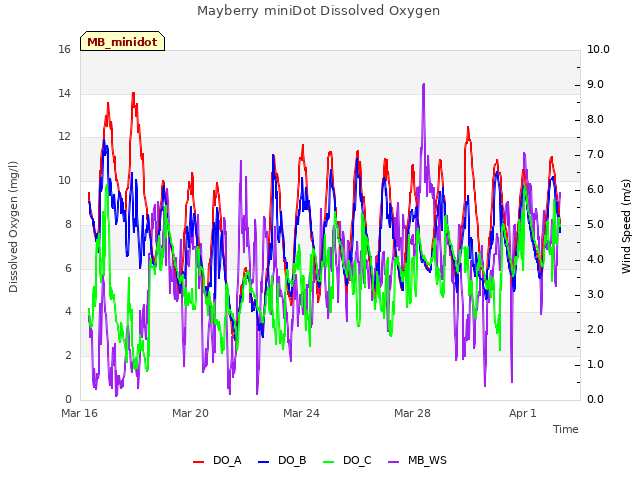The height and width of the screenshot is (480, 640).
Task: Click the 8 left axis tick label
Action: [x=68, y=224]
